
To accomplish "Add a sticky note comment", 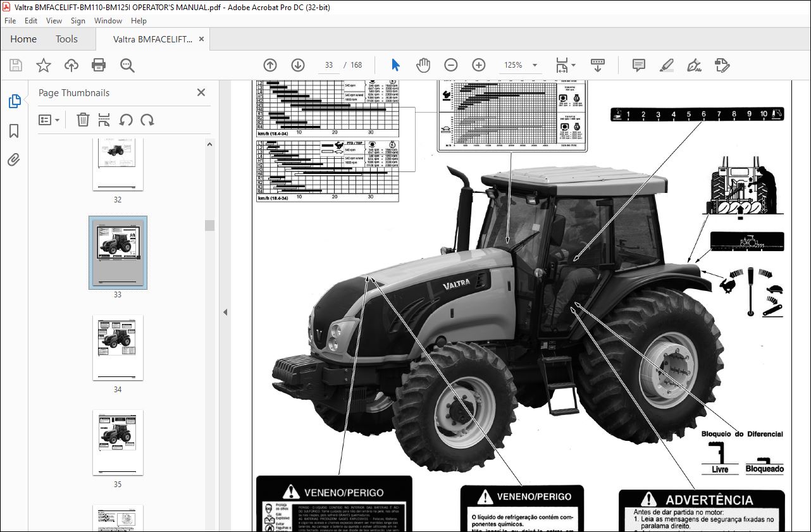I will [x=639, y=65].
